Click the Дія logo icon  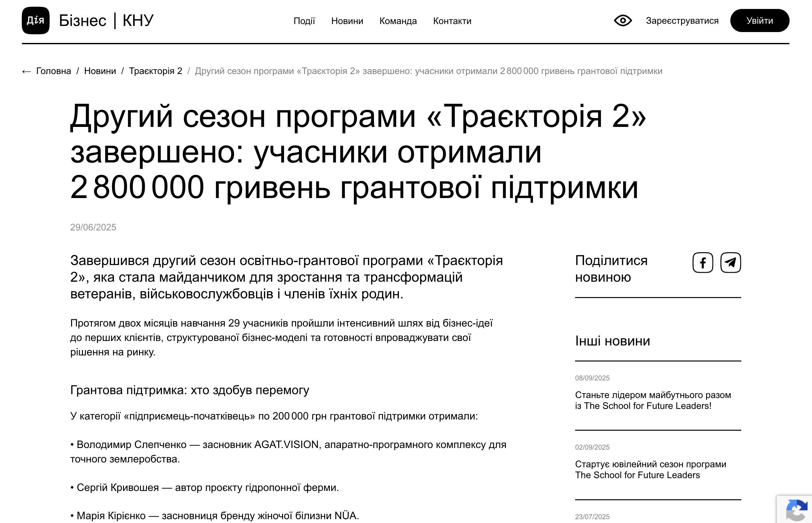tap(36, 21)
